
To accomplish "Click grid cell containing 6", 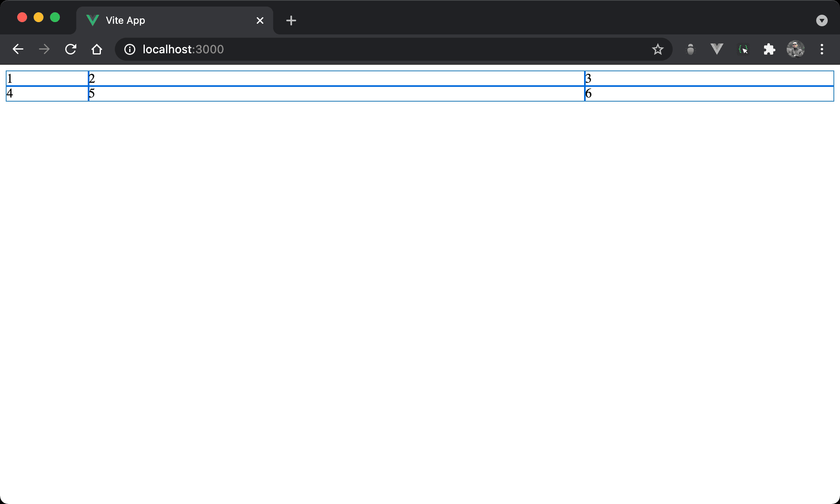I will [709, 93].
